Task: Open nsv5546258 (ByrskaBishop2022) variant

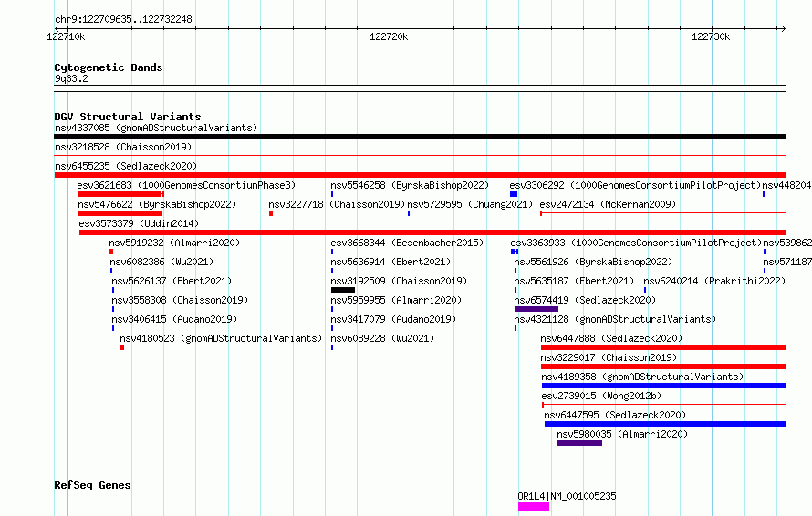Action: pyautogui.click(x=410, y=185)
